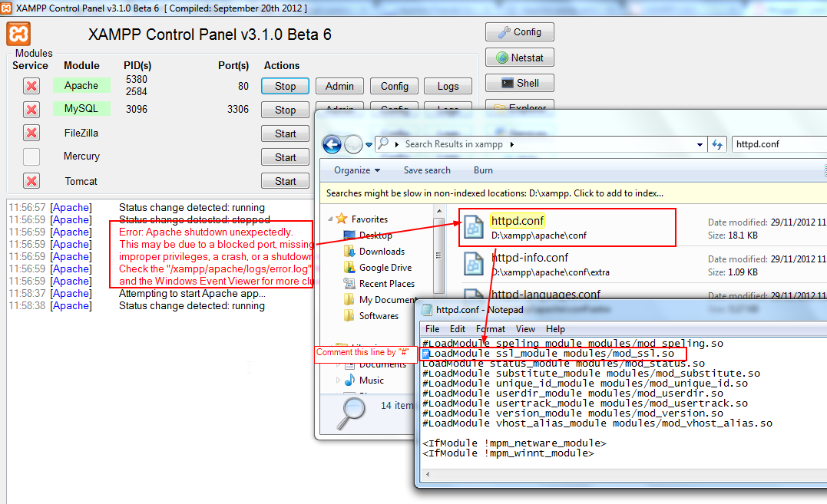Open the Apache Config button

pyautogui.click(x=395, y=87)
